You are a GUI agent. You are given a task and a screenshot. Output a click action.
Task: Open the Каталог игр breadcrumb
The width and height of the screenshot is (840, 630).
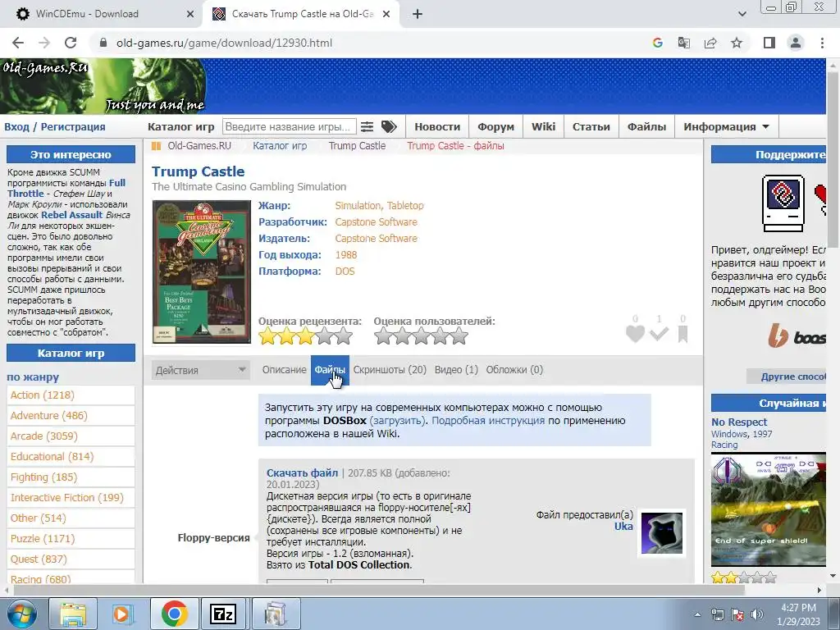click(280, 146)
